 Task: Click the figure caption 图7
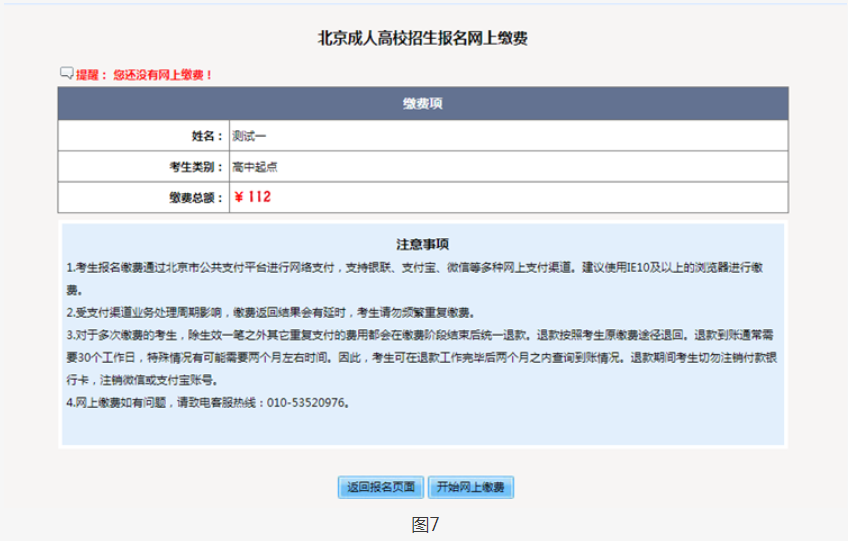(x=424, y=524)
